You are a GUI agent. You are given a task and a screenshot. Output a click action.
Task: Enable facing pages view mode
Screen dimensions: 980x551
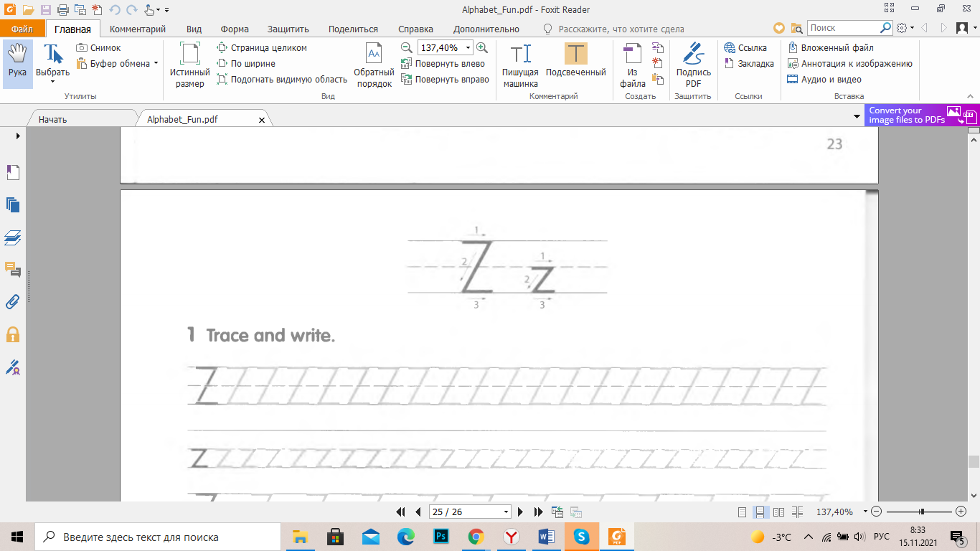(x=778, y=512)
